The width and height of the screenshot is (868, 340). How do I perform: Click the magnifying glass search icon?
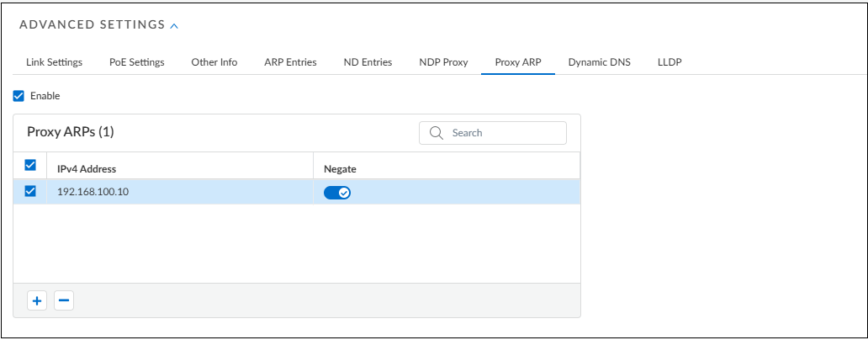(x=437, y=133)
